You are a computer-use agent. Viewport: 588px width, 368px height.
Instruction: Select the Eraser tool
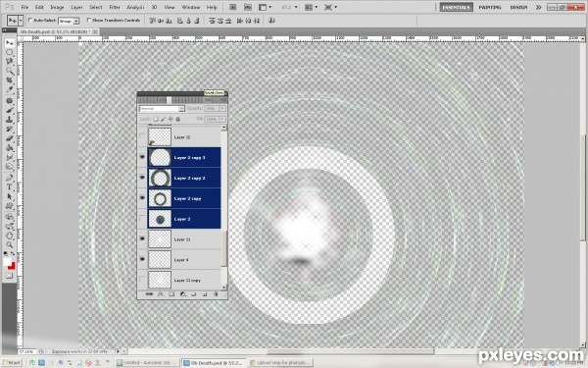click(x=10, y=138)
